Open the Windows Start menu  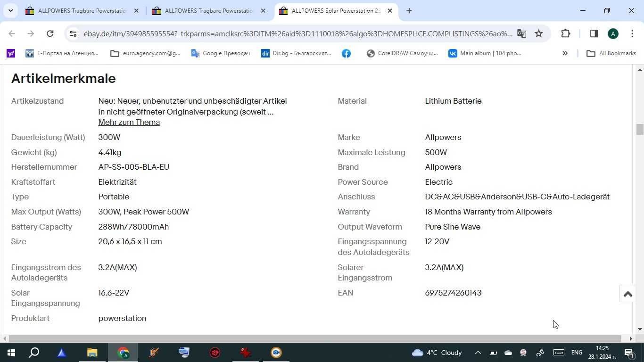pyautogui.click(x=11, y=353)
